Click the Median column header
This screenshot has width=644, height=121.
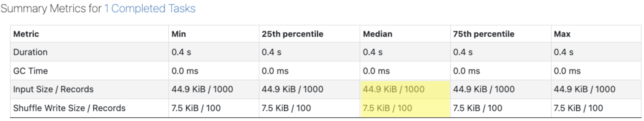[378, 34]
